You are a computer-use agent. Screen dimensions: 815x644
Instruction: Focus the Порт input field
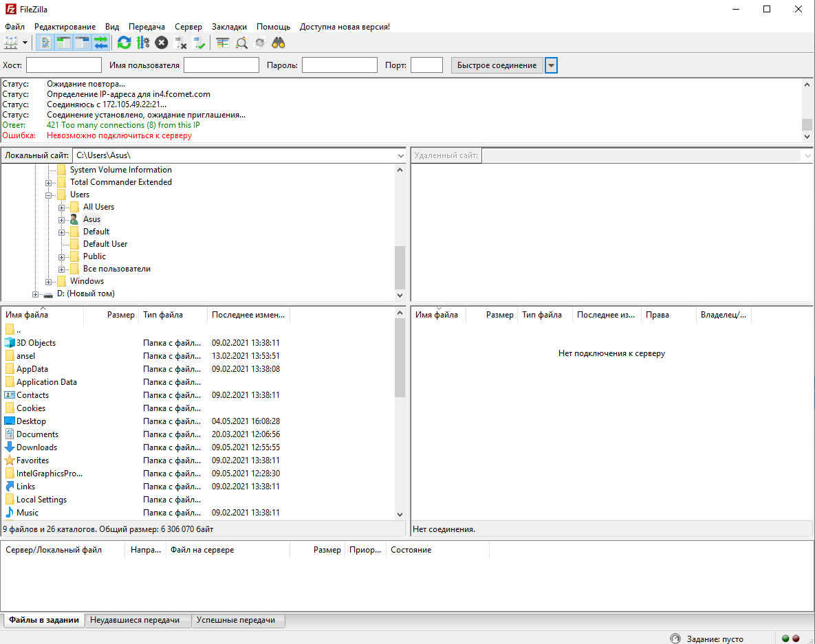click(426, 65)
